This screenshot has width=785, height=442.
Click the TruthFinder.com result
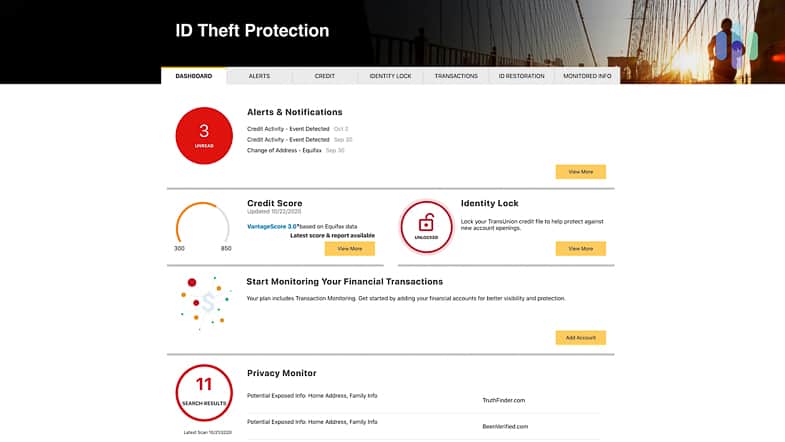tap(503, 400)
